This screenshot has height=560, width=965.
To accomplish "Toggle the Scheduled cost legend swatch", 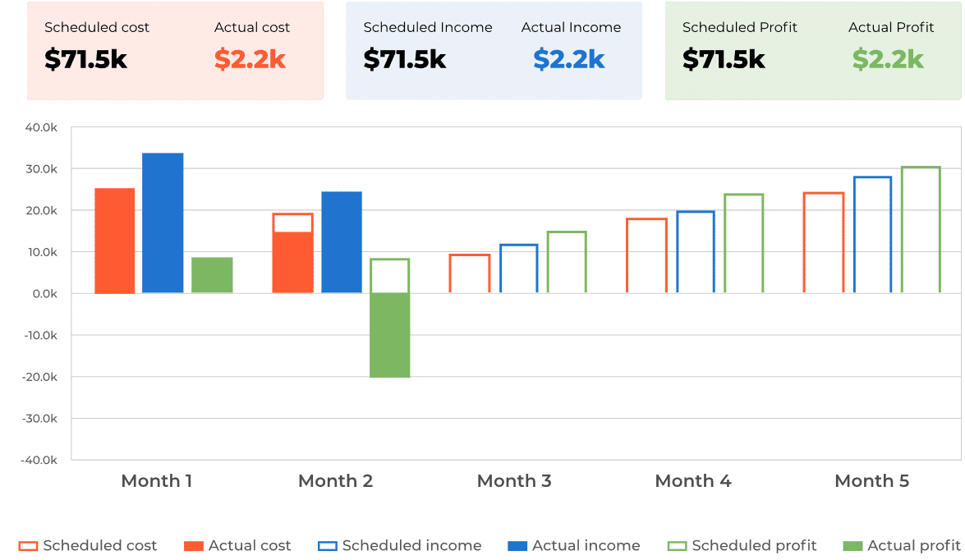I will pos(28,546).
